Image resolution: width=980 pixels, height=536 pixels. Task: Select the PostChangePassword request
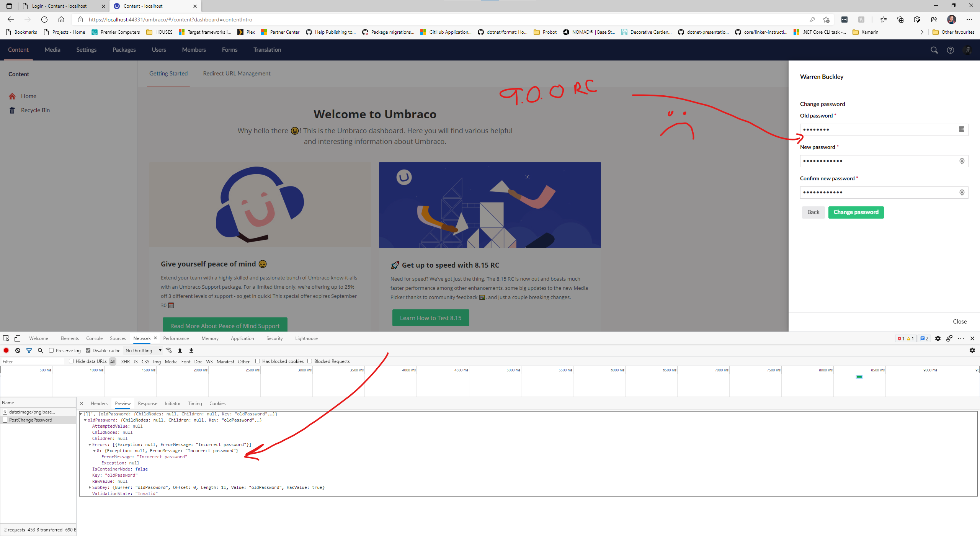click(31, 420)
